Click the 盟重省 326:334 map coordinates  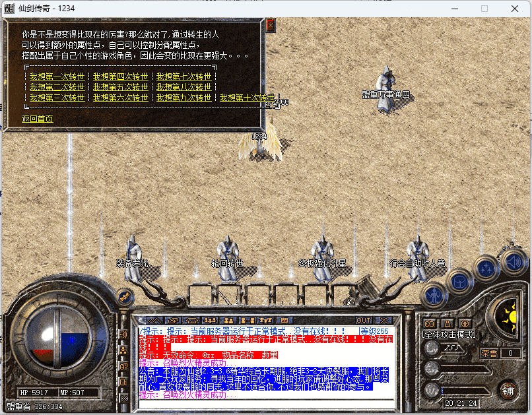click(x=34, y=406)
